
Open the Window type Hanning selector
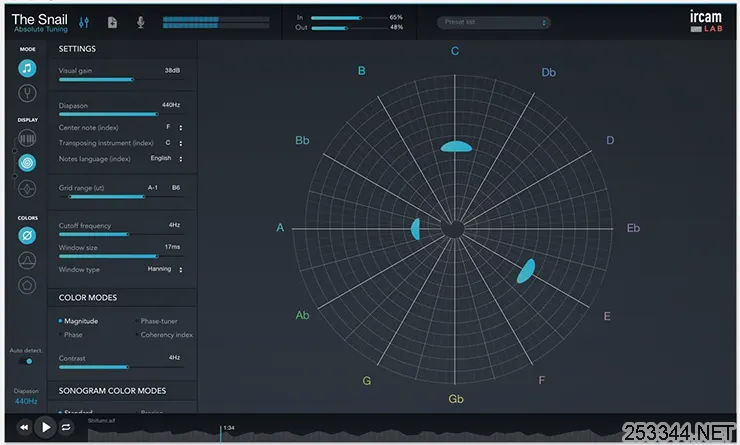[165, 269]
